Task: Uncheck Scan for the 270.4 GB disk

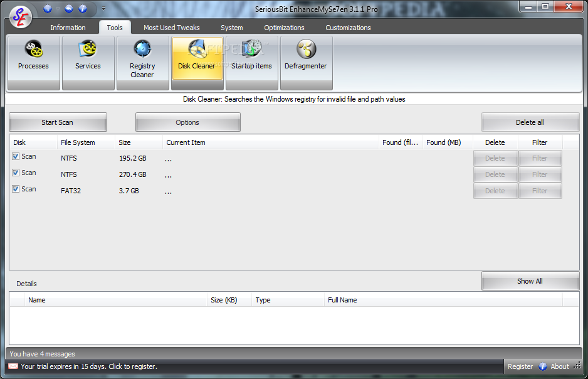Action: (x=16, y=173)
